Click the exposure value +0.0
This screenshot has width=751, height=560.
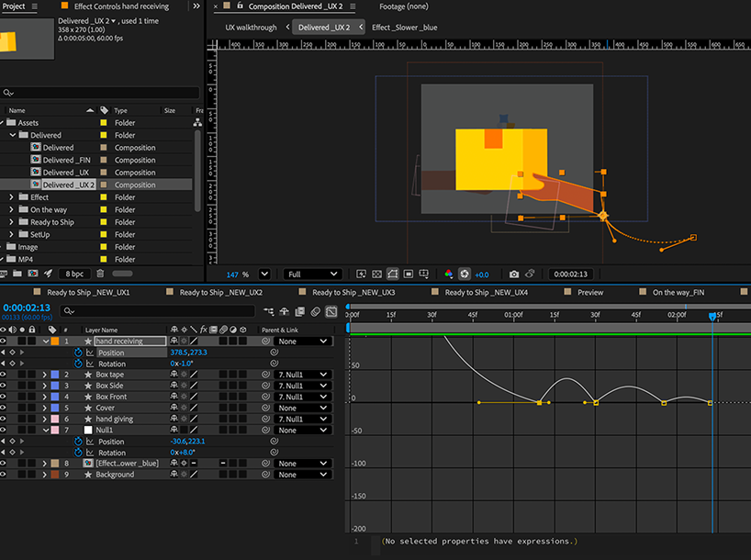482,274
